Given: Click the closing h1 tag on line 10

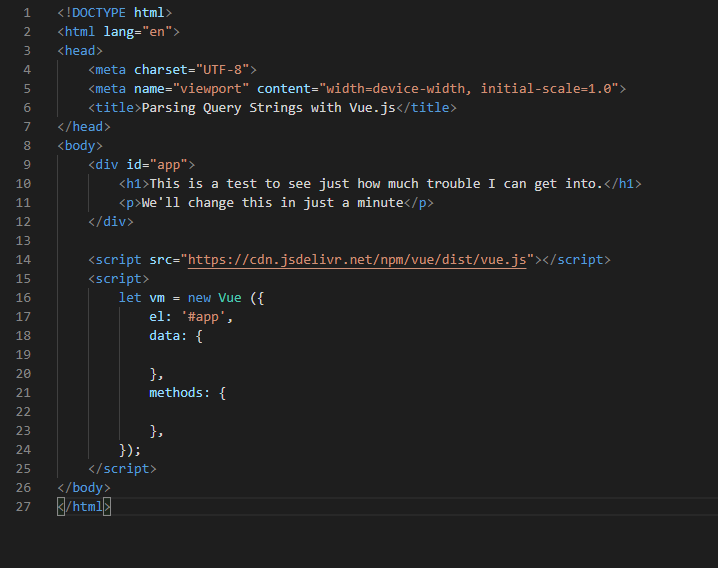Looking at the screenshot, I should pyautogui.click(x=623, y=184).
